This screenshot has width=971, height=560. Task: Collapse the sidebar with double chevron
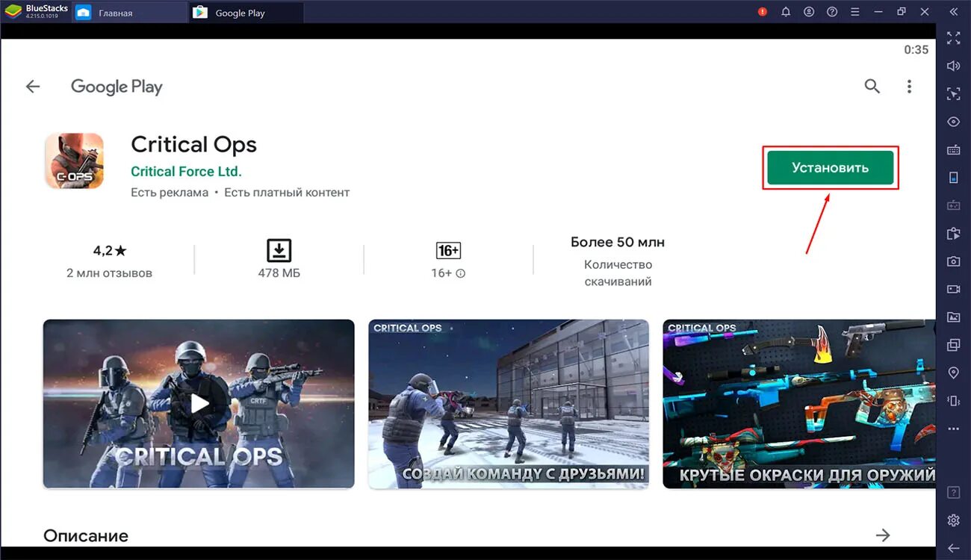[953, 12]
